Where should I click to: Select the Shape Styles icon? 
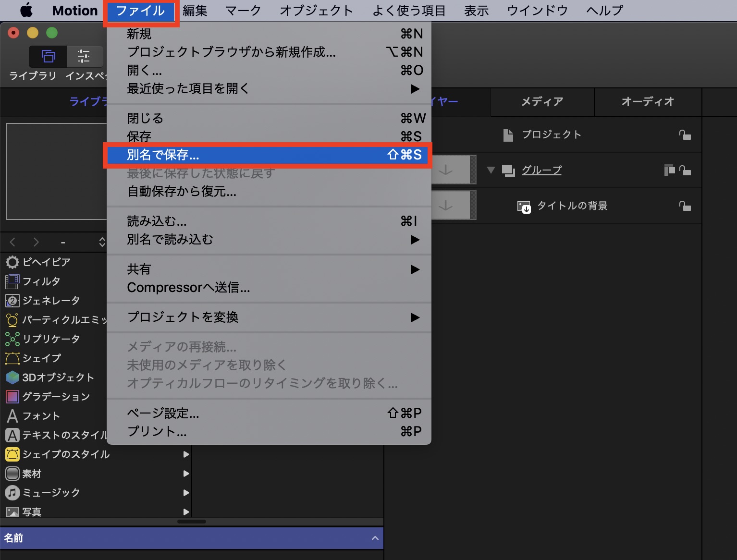[12, 454]
